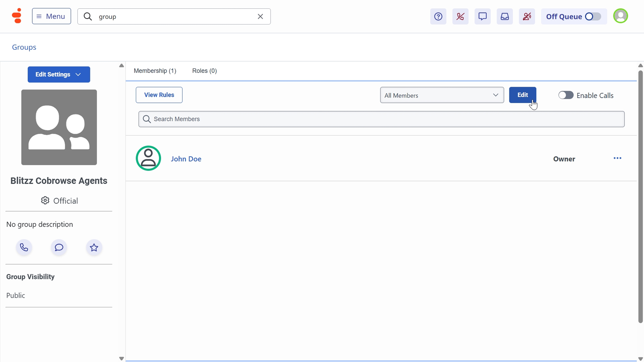
Task: Click into the Search Members field
Action: [381, 119]
